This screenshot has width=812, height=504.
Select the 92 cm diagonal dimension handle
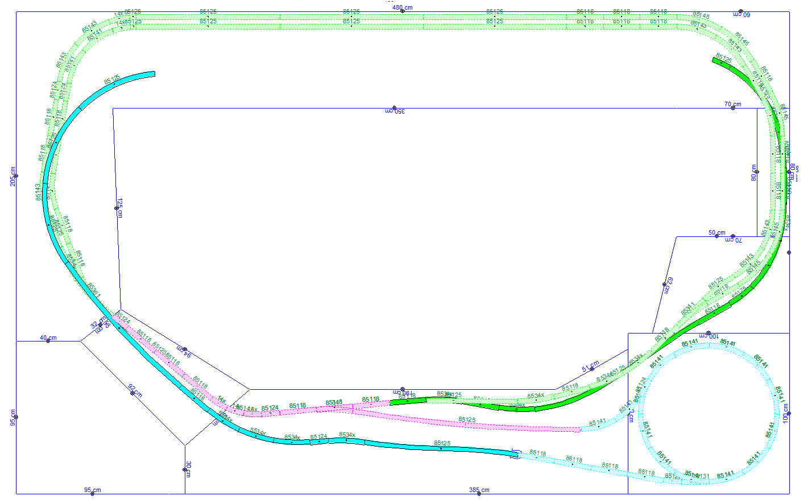(132, 393)
